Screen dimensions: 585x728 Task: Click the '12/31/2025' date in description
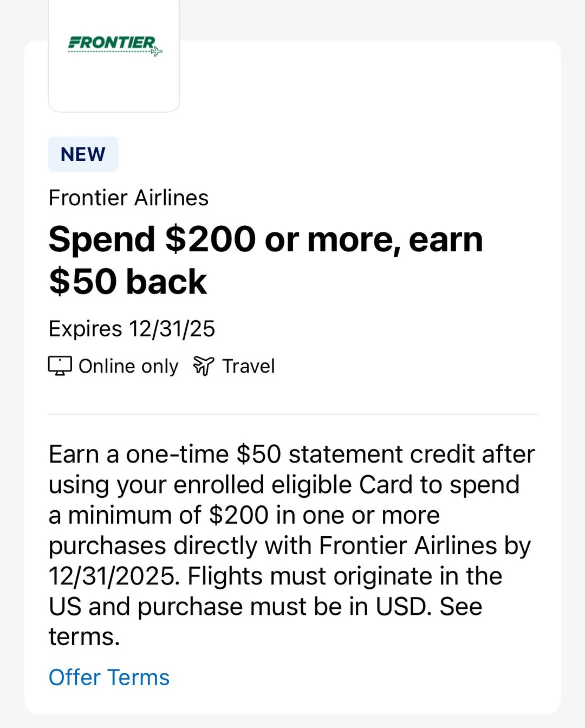pos(114,576)
